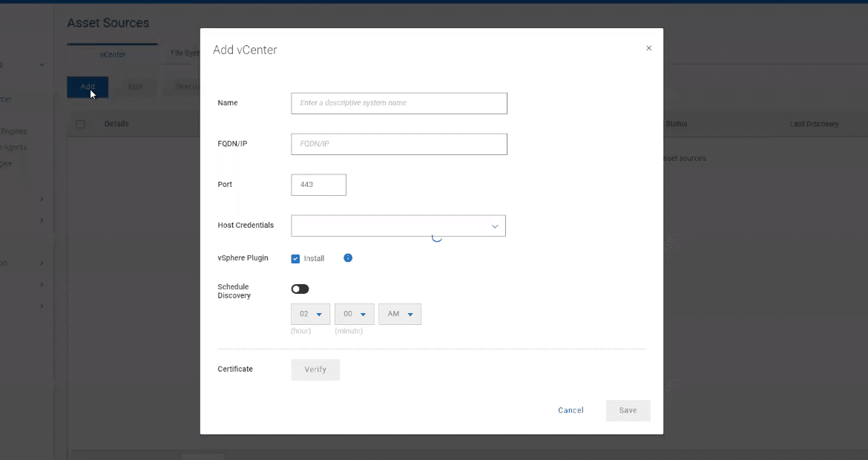Click the Name input field
This screenshot has width=868, height=460.
point(399,104)
